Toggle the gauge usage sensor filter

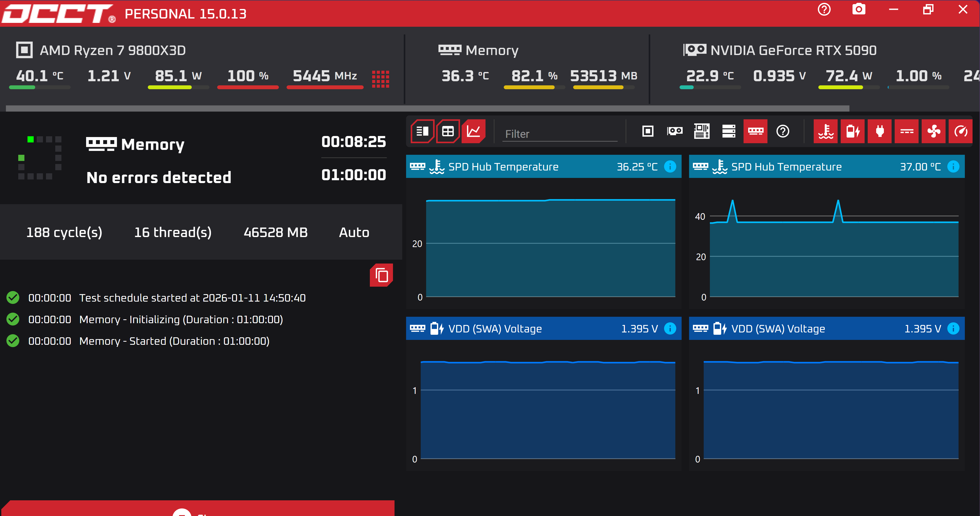point(961,131)
